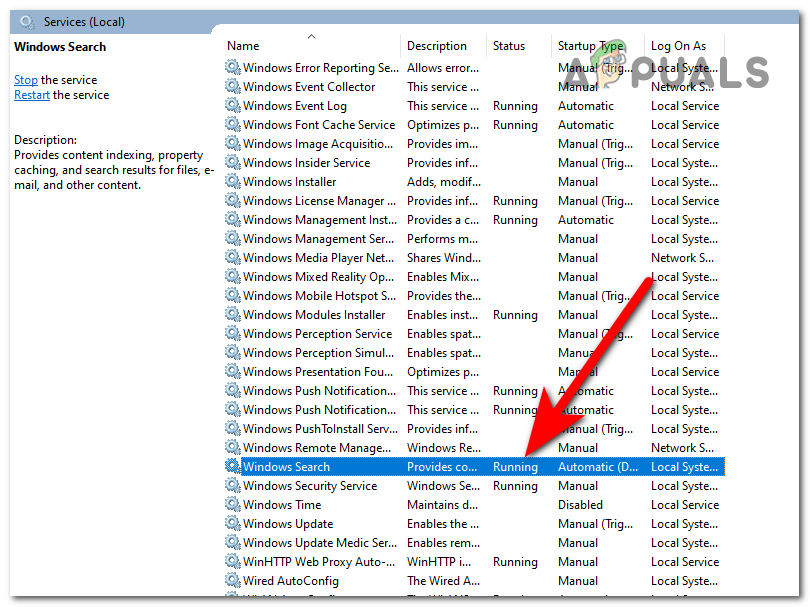810x607 pixels.
Task: Click gear icon beside Windows PushToInstall Service
Action: click(233, 428)
